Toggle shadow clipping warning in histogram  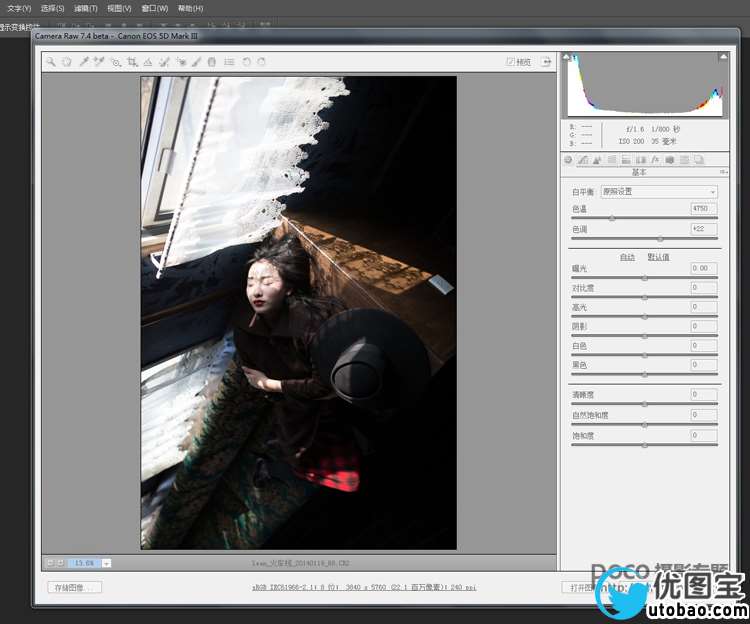[573, 58]
